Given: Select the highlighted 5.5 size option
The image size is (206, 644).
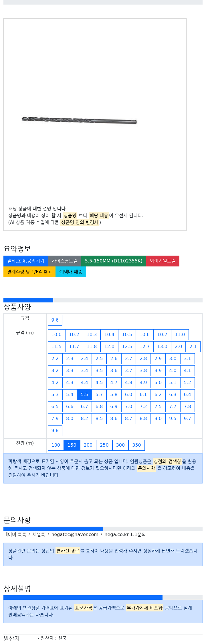Looking at the screenshot, I should (x=84, y=395).
